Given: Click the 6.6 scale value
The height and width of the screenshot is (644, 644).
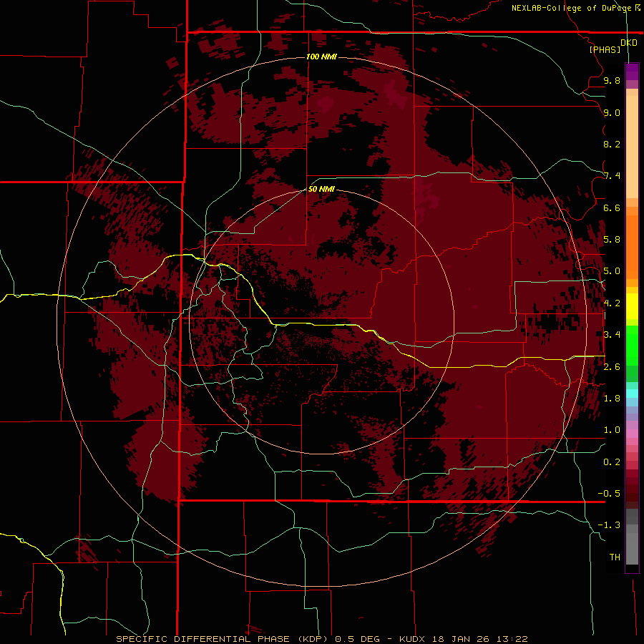Looking at the screenshot, I should pos(612,208).
